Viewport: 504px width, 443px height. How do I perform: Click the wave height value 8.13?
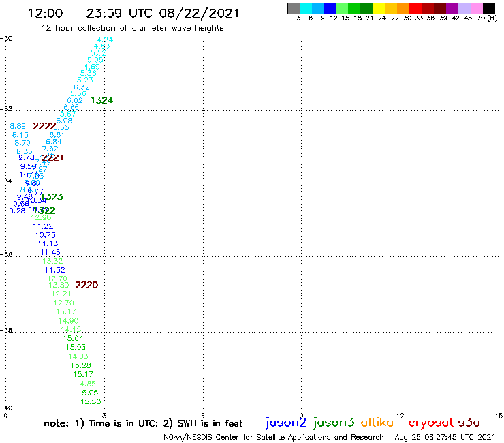point(20,135)
